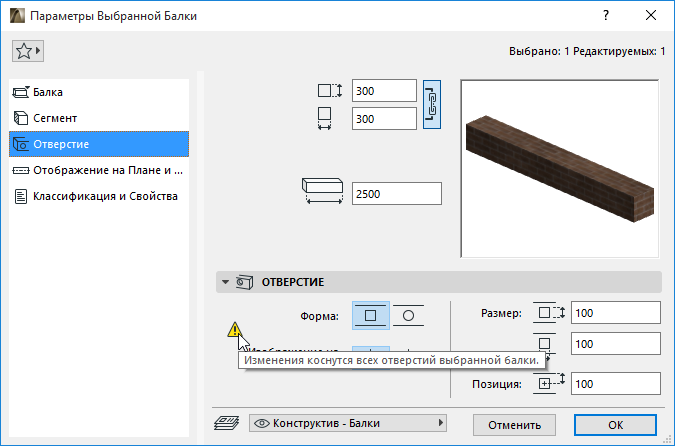The width and height of the screenshot is (675, 446).
Task: Open the Конструктив - Балки layer dropdown
Action: tap(348, 424)
